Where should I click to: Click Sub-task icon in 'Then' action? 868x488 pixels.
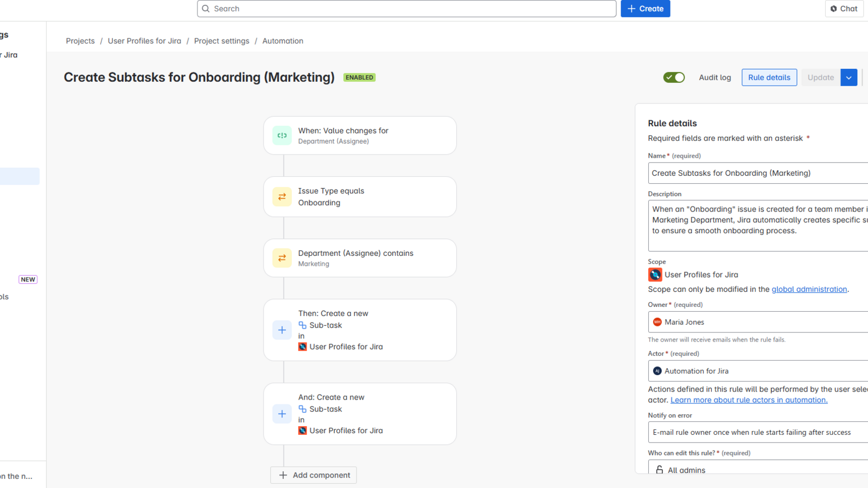(x=303, y=325)
